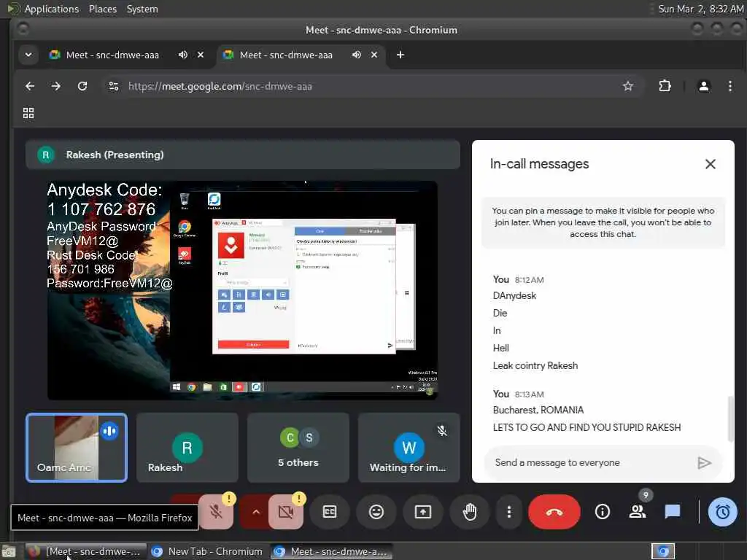Switch to Meet - snc-dmwe-a... Chromium taskbar item
Screen dimensions: 747x560
[332, 551]
